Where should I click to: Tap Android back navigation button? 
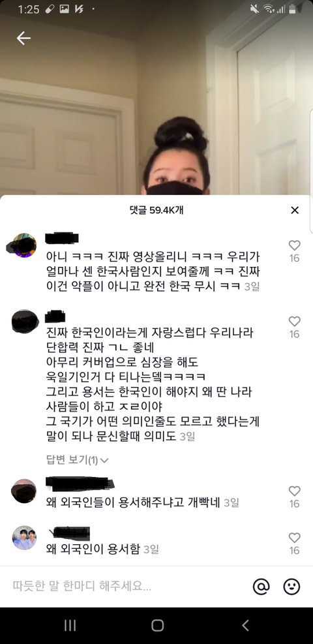click(x=245, y=626)
